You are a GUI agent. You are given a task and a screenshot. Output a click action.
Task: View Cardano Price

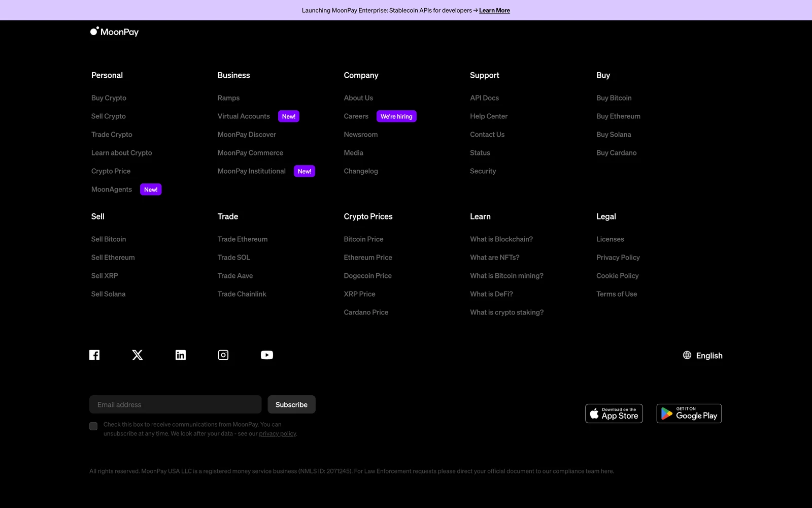pos(366,312)
